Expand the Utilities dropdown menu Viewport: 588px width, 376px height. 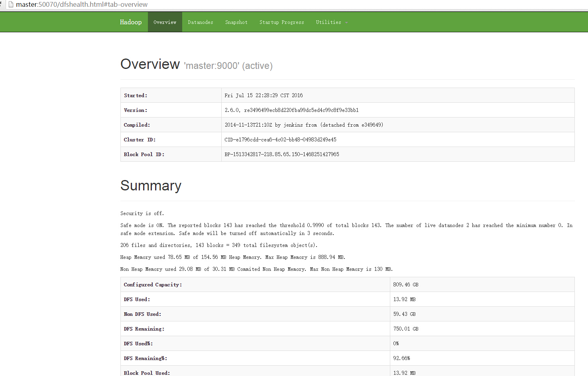tap(332, 22)
